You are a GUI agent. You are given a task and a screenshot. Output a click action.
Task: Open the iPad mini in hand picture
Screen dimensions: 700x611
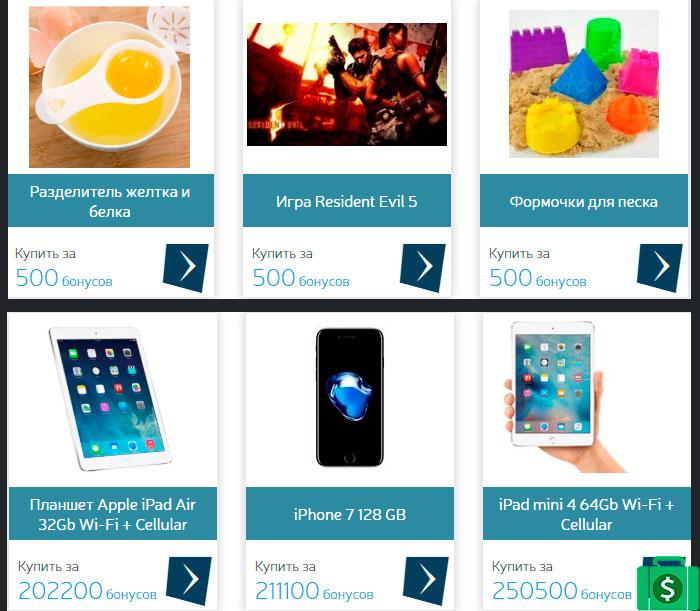click(563, 397)
